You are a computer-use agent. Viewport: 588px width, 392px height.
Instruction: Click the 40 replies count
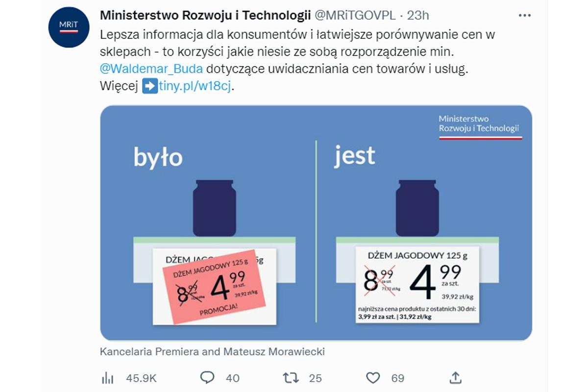pyautogui.click(x=233, y=378)
